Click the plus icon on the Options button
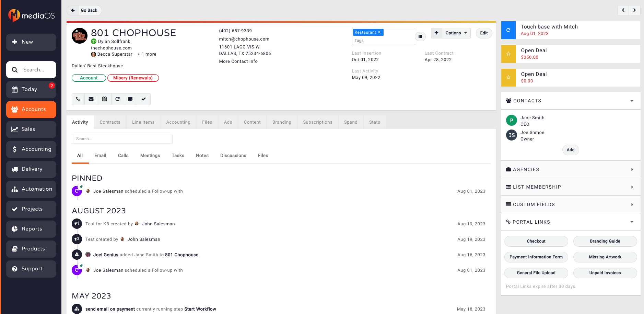 pyautogui.click(x=436, y=33)
